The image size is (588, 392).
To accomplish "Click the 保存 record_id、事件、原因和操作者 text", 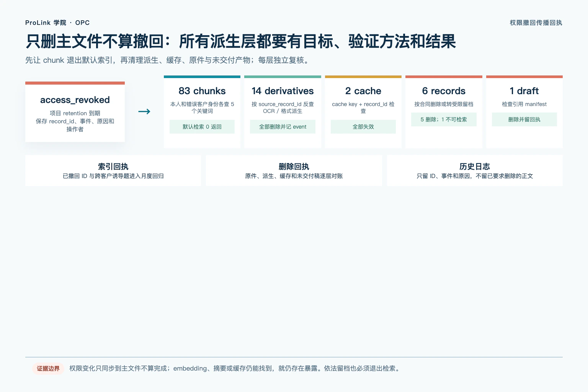I will 75,125.
